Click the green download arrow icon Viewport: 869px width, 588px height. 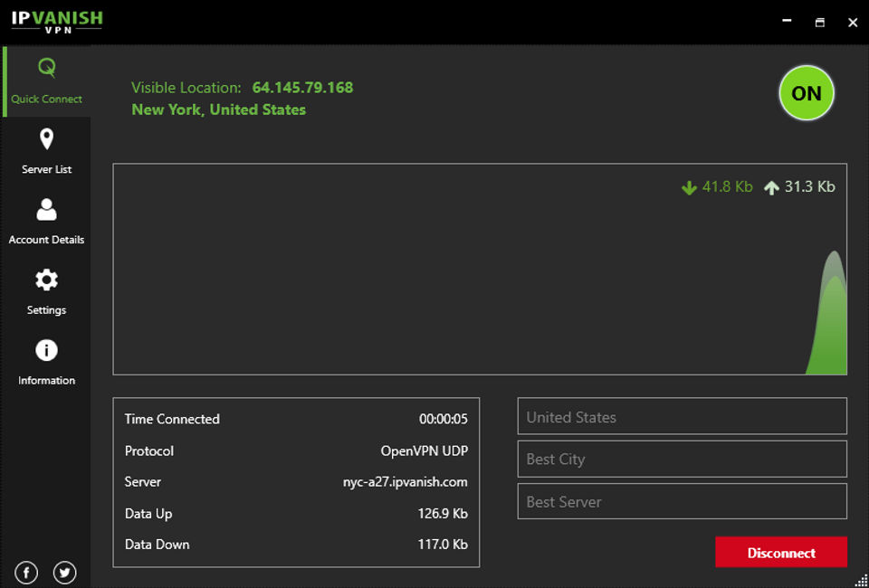coord(689,188)
